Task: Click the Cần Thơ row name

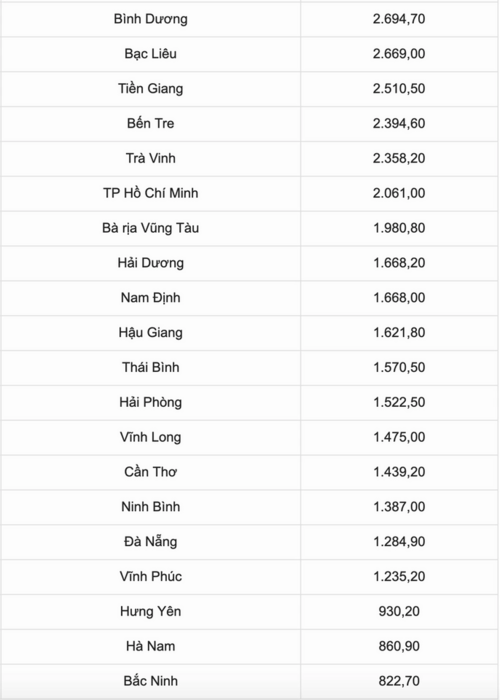Action: coord(150,472)
